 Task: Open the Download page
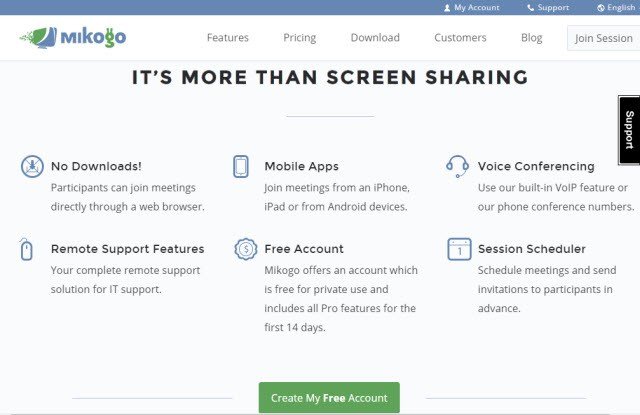pos(375,38)
